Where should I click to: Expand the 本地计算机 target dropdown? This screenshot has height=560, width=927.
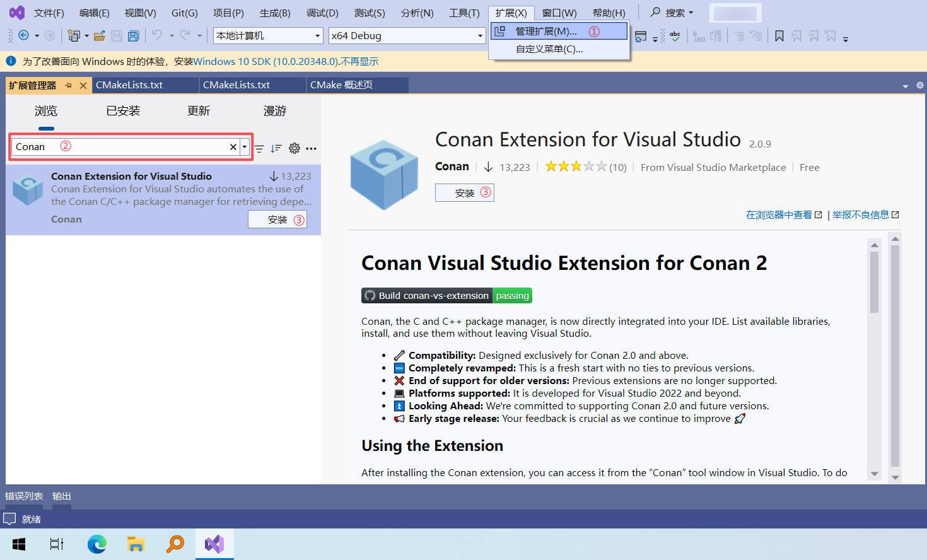click(317, 36)
